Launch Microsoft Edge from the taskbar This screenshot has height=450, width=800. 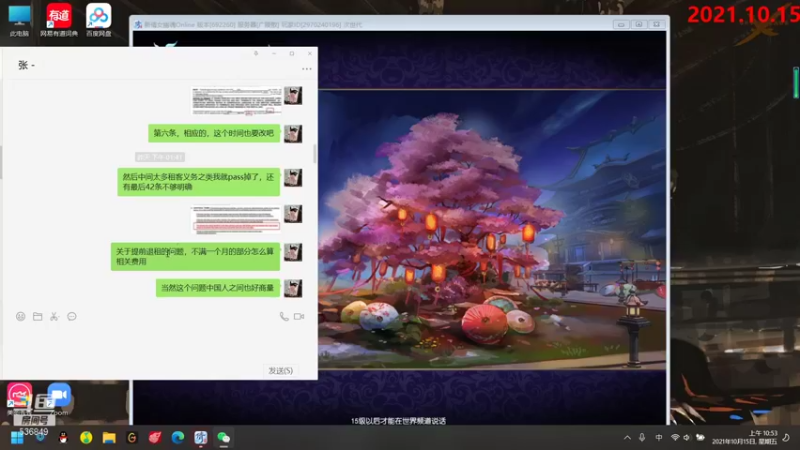(x=178, y=438)
